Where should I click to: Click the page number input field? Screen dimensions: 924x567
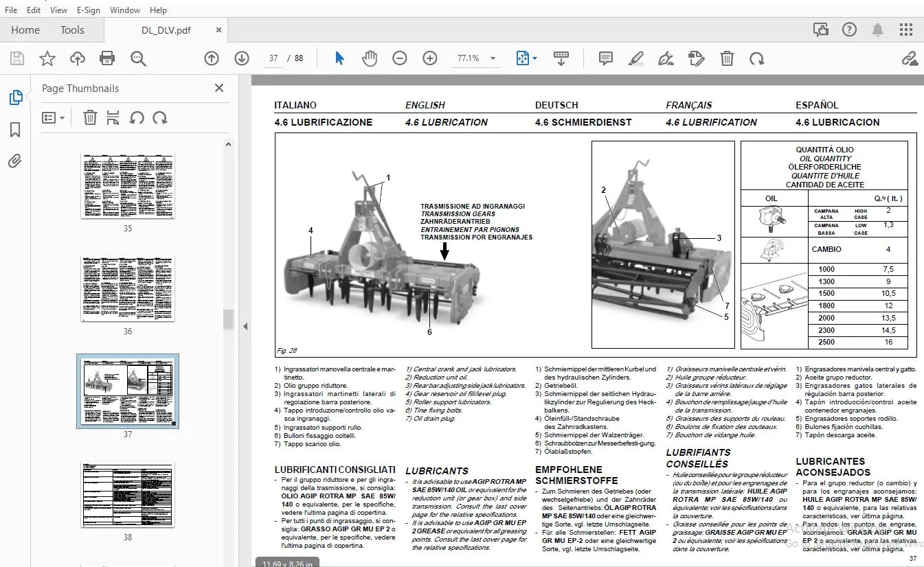(x=273, y=58)
